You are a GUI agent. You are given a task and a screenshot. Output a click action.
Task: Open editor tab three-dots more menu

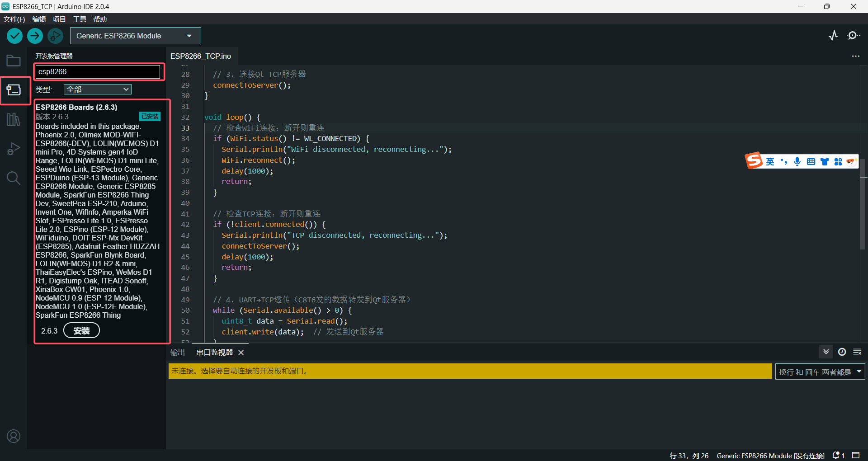pyautogui.click(x=855, y=56)
